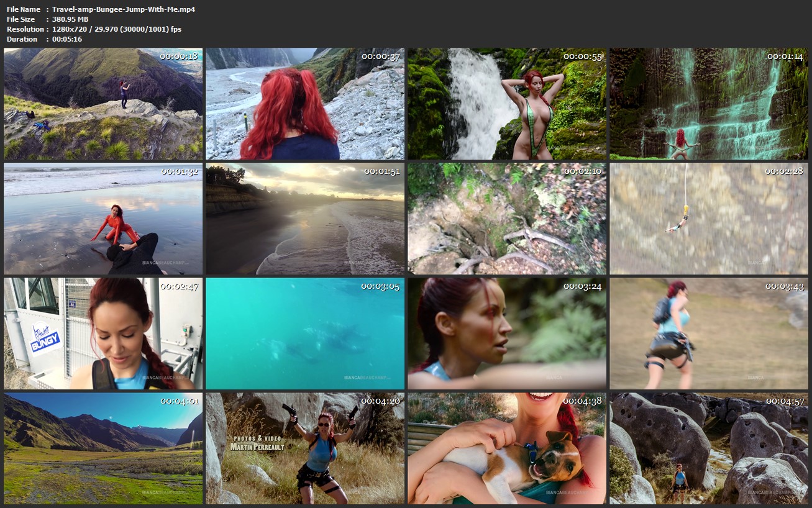This screenshot has height=508, width=812.
Task: Click the Resolution label
Action: point(25,29)
